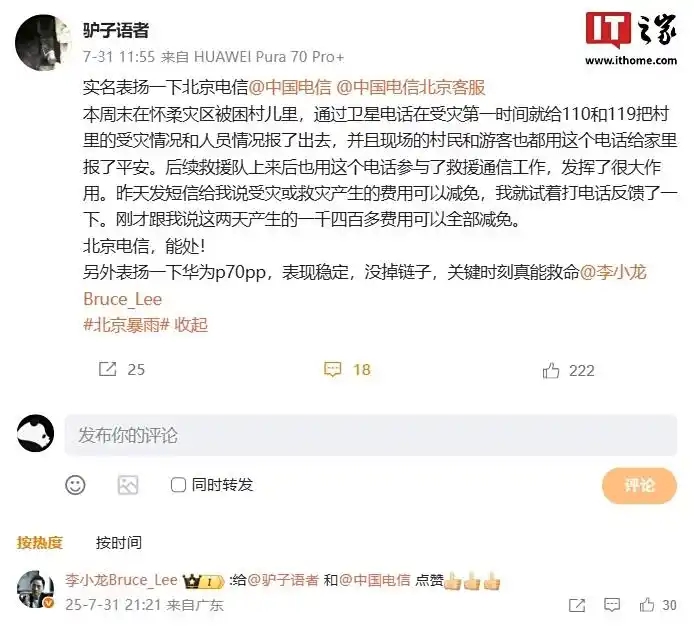The image size is (694, 627).
Task: Like the main post with the thumbs-up icon
Action: coord(551,370)
